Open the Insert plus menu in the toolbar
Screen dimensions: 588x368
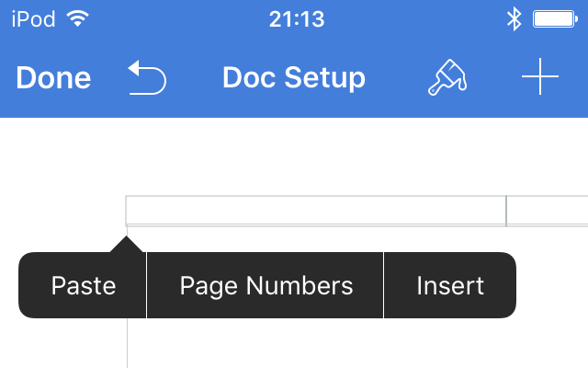540,76
